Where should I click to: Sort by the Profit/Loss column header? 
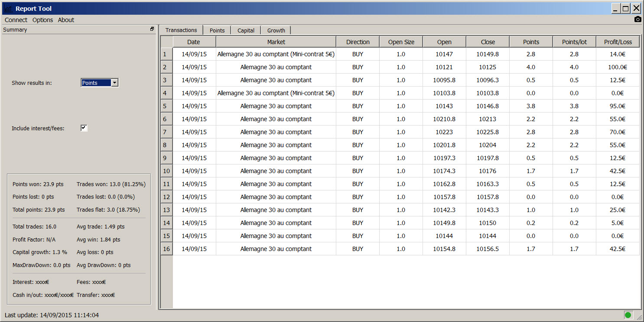618,42
